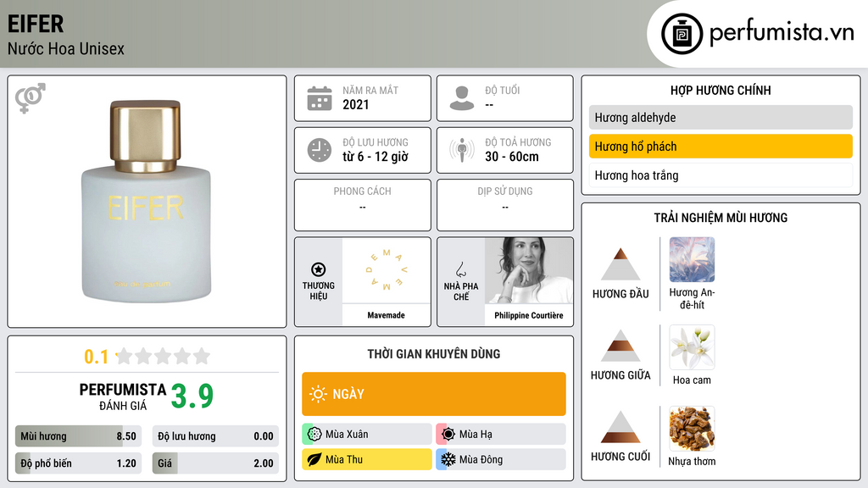Image resolution: width=868 pixels, height=488 pixels.
Task: Click the 2021 release year value
Action: tap(355, 104)
